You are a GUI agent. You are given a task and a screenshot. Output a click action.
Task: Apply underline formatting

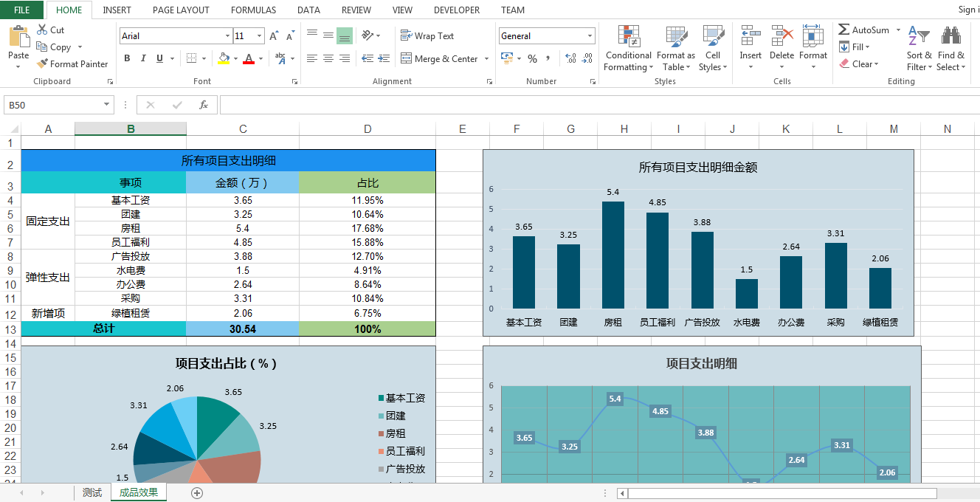(x=159, y=58)
